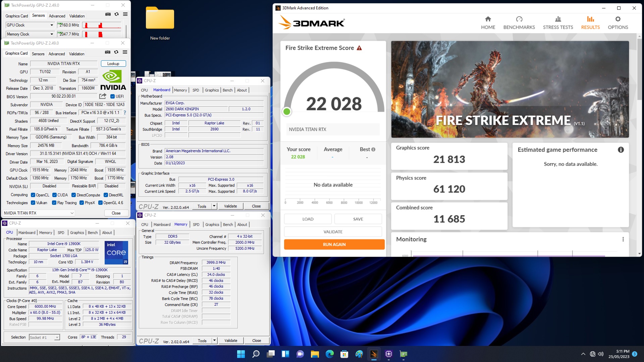Toggle the DirectCompute checkbox
The height and width of the screenshot is (362, 644).
pyautogui.click(x=73, y=195)
